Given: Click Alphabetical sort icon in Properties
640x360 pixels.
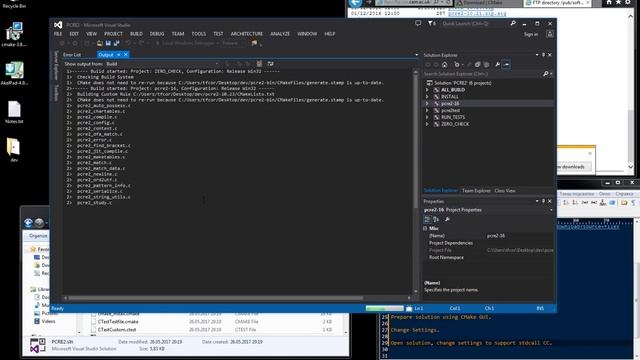Looking at the screenshot, I should tap(436, 219).
